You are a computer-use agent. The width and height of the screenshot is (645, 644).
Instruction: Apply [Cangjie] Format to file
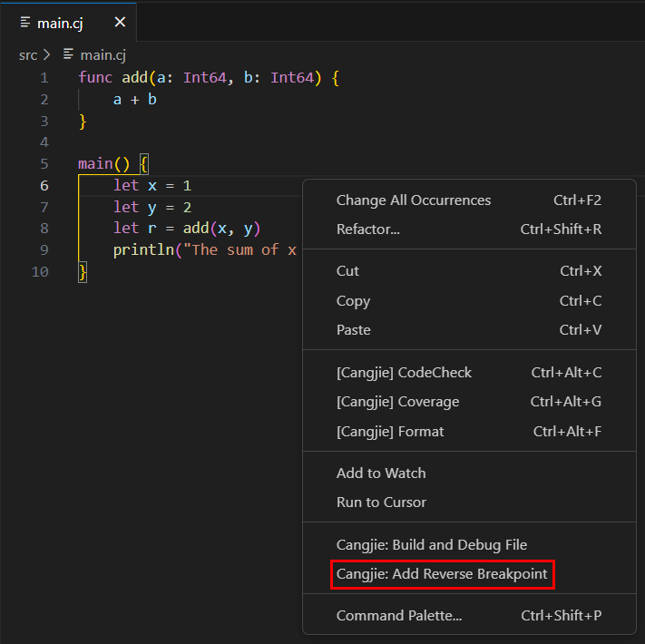pos(390,432)
